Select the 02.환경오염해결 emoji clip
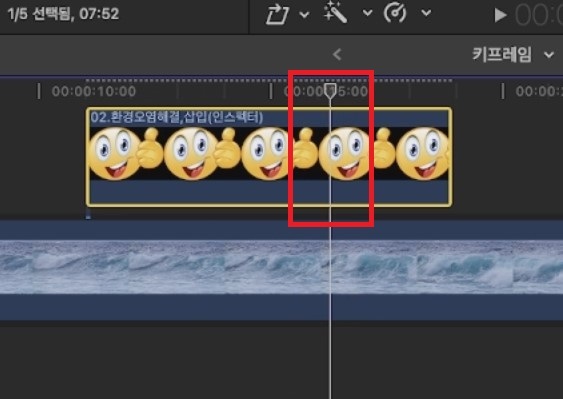 (x=269, y=157)
